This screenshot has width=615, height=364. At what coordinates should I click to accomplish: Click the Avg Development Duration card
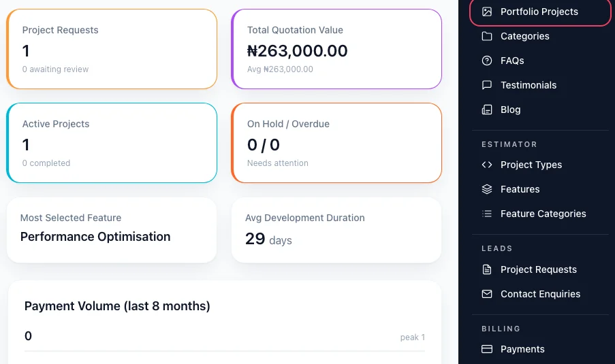[336, 230]
